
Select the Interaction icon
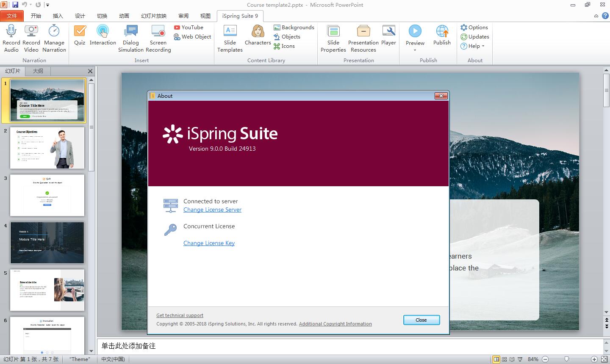point(103,32)
